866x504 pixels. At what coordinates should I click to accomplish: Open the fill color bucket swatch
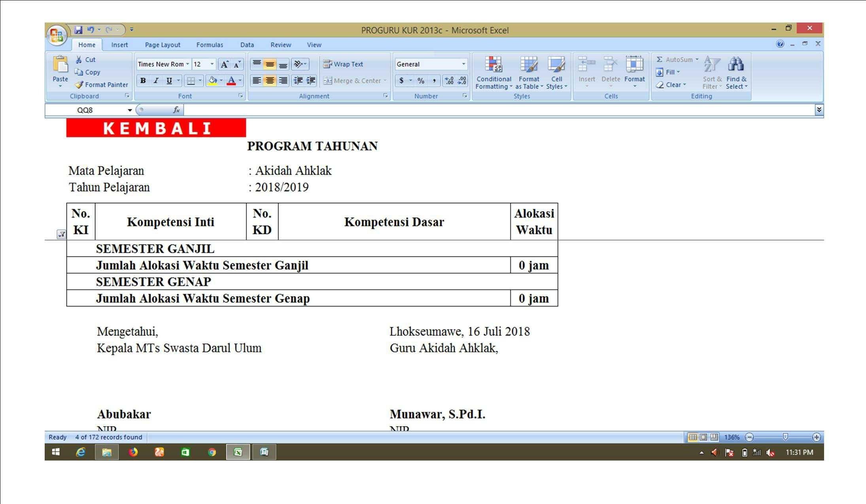(213, 81)
